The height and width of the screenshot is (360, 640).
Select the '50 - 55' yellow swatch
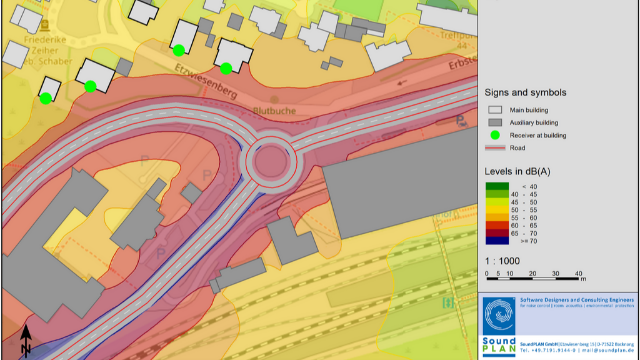point(497,210)
